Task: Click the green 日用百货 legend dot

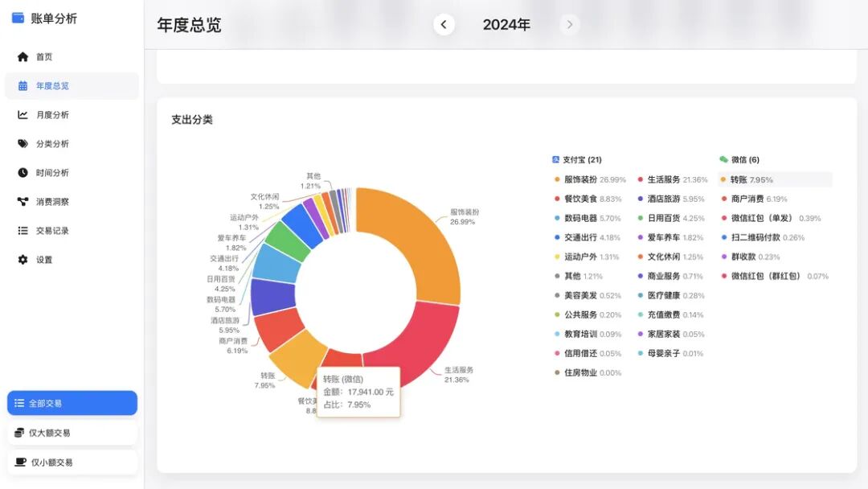Action: 640,218
